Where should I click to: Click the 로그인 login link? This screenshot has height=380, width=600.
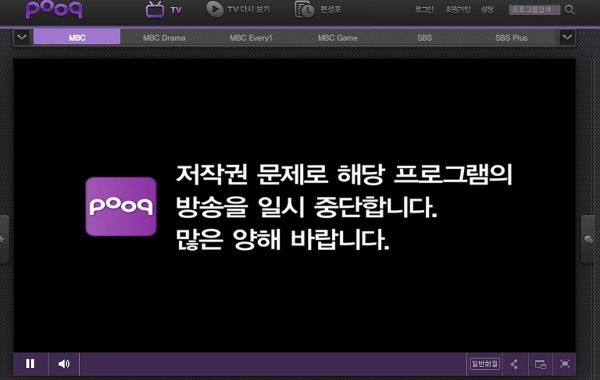click(424, 9)
